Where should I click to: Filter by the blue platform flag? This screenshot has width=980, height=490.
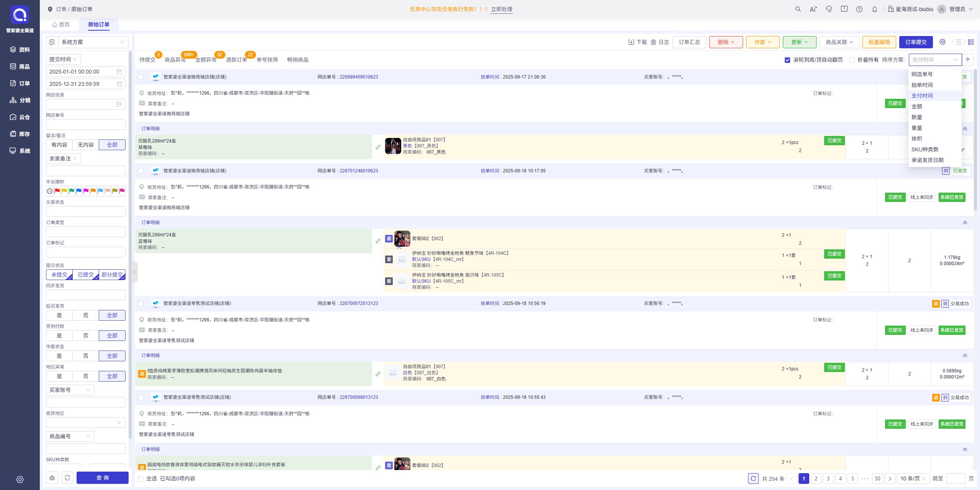[78, 191]
